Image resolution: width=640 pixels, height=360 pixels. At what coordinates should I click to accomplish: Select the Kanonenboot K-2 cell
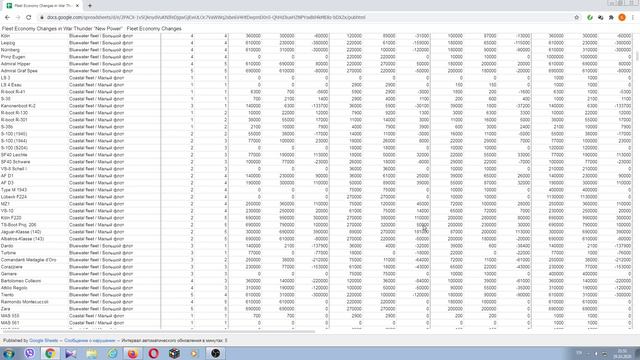34,106
